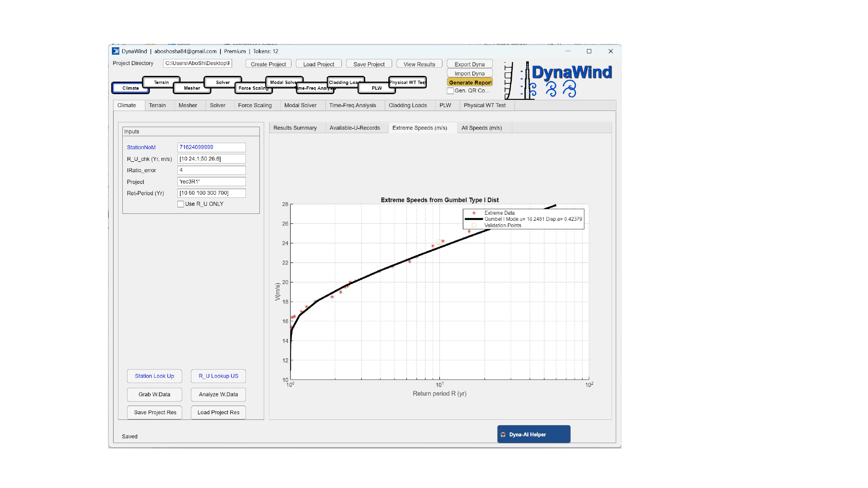The height and width of the screenshot is (488, 868).
Task: Click the DynaWind logo image
Action: [559, 80]
